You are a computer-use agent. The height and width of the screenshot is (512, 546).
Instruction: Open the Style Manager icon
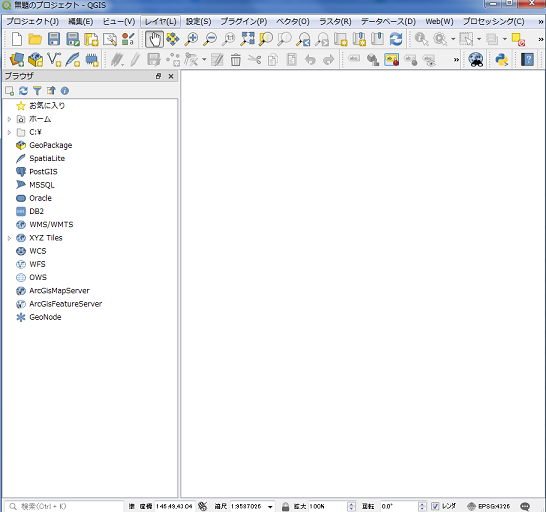(x=128, y=39)
